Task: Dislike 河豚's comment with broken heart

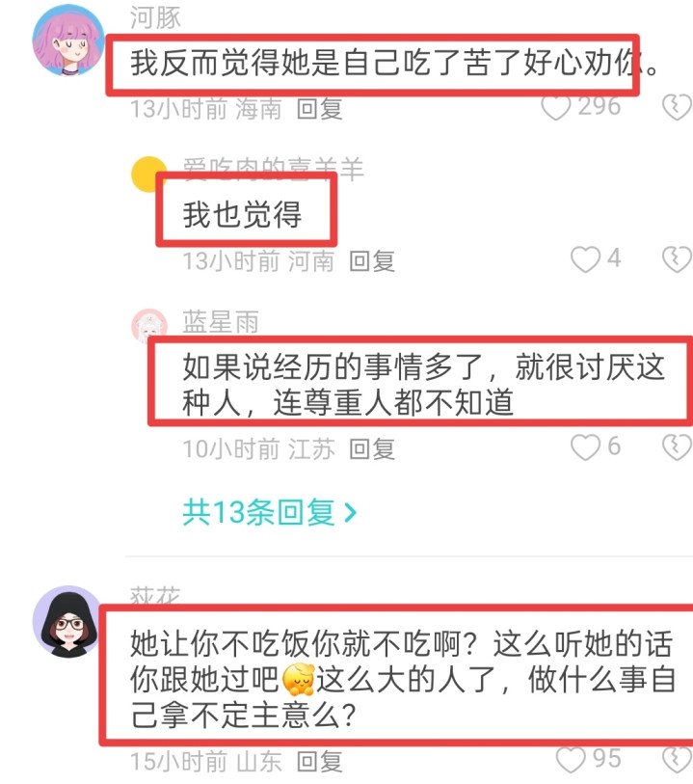Action: [677, 107]
